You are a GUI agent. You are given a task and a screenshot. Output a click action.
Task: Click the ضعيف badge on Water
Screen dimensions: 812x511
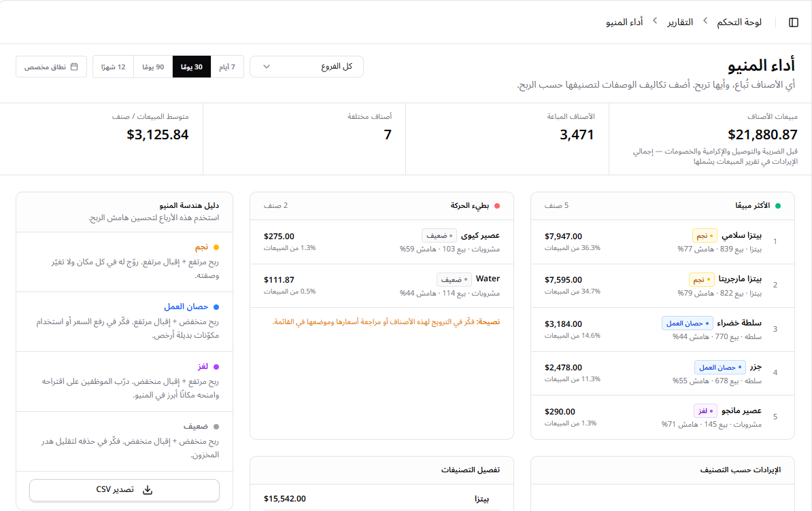tap(454, 279)
